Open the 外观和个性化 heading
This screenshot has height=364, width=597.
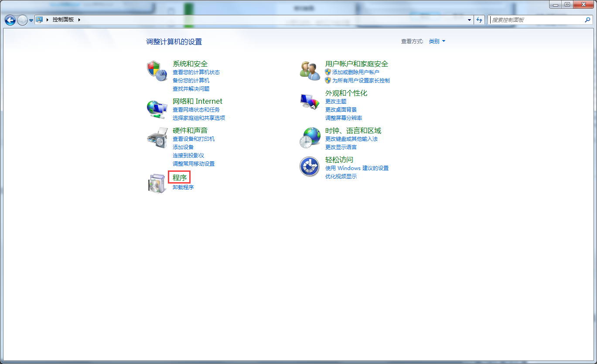(346, 93)
